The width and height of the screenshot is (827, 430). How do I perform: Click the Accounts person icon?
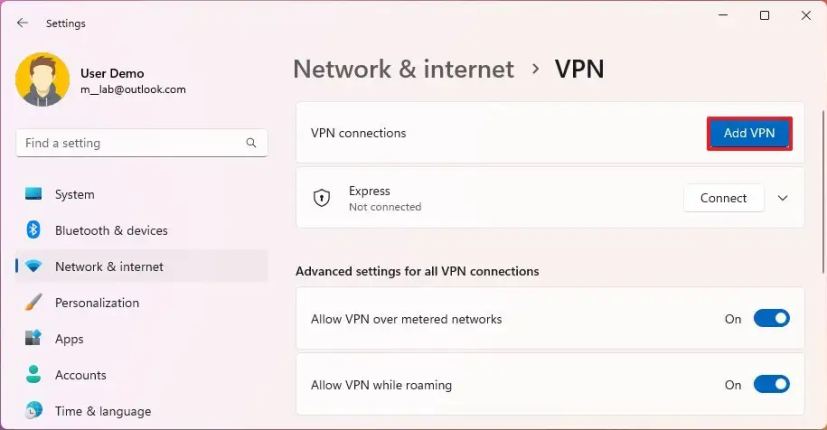34,375
